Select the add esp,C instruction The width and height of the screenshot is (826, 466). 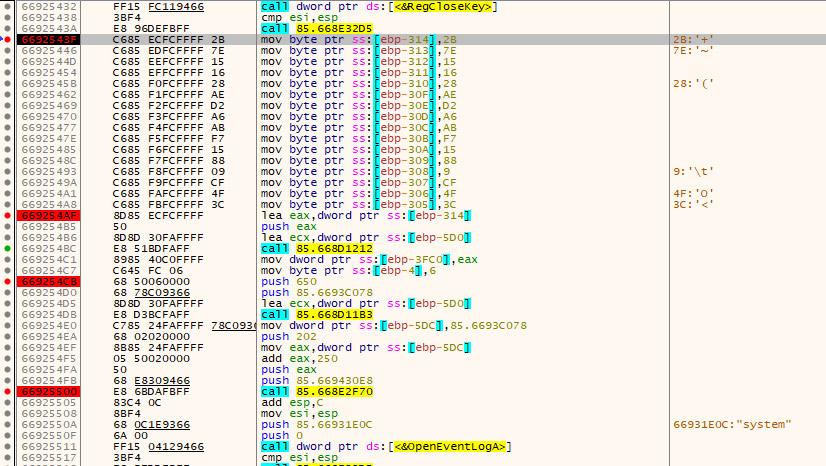pyautogui.click(x=292, y=403)
